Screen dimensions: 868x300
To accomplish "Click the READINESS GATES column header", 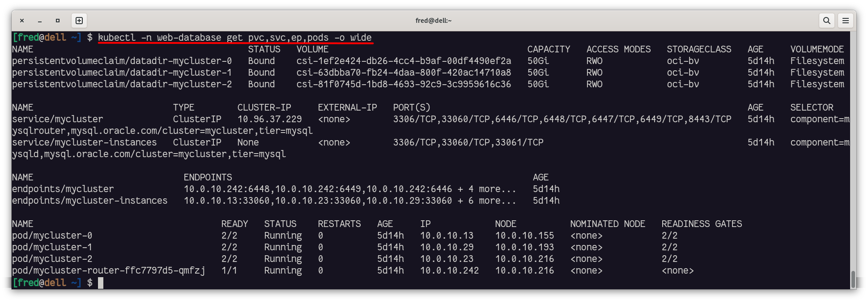I will (x=701, y=224).
